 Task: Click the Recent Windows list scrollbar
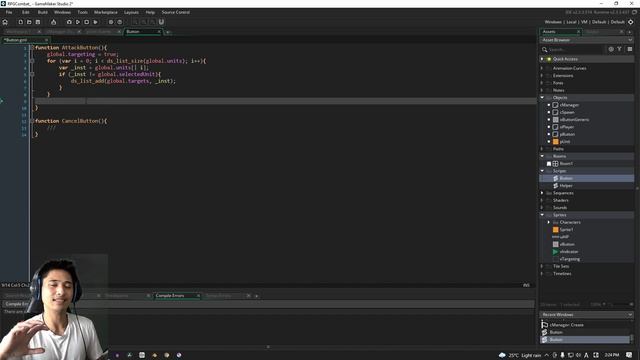coord(632,338)
